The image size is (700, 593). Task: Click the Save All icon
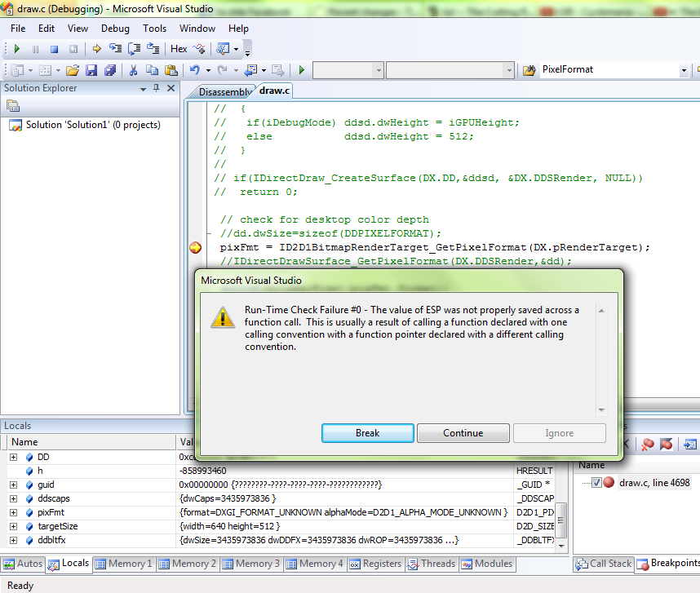coord(110,70)
